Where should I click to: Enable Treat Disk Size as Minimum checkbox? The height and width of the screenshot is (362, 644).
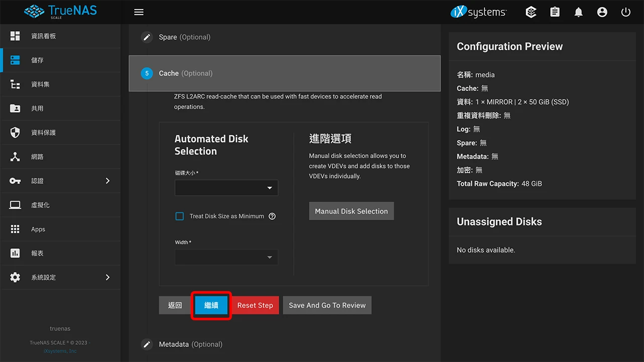pos(180,216)
